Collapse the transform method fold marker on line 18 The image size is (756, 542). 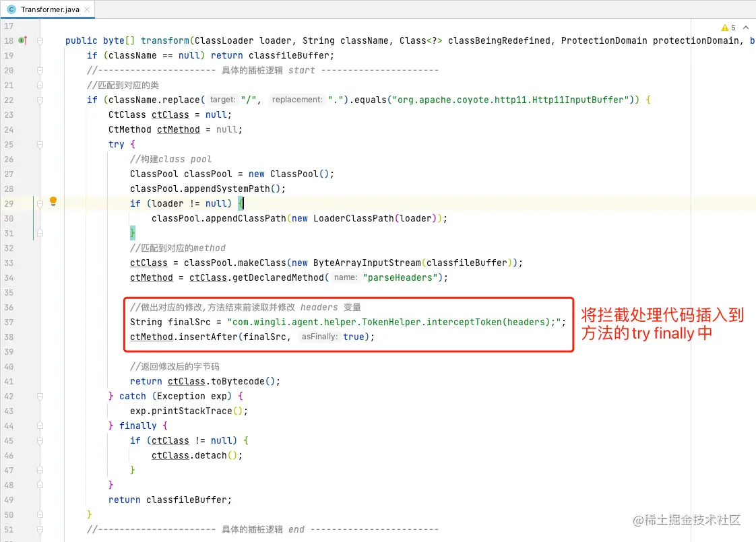[40, 41]
